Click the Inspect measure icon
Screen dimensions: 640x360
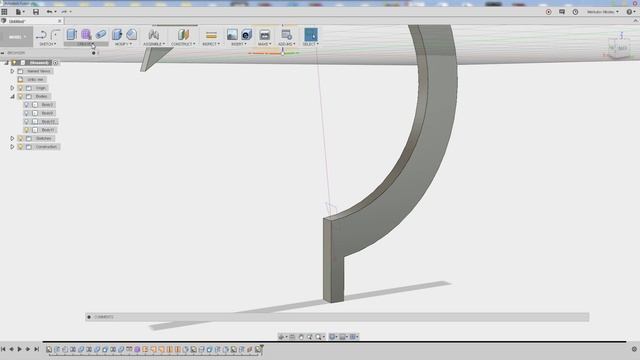(x=211, y=35)
